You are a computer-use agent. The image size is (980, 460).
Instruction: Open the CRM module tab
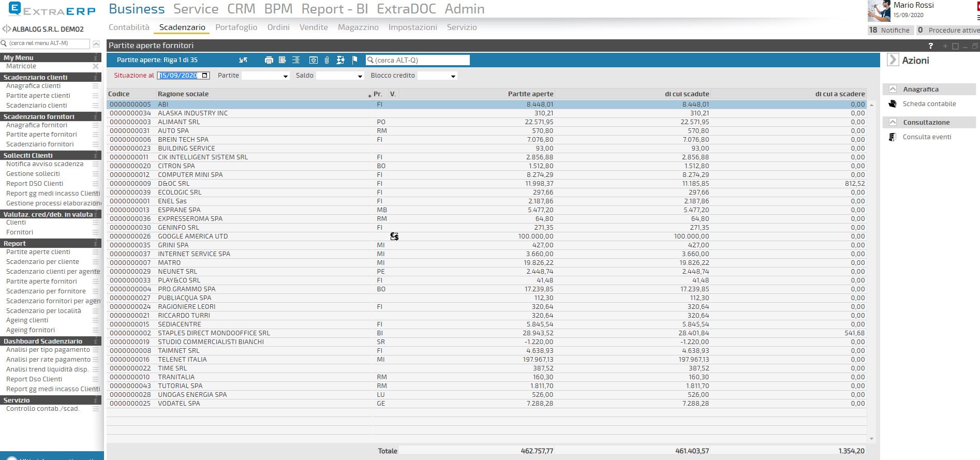[x=241, y=9]
